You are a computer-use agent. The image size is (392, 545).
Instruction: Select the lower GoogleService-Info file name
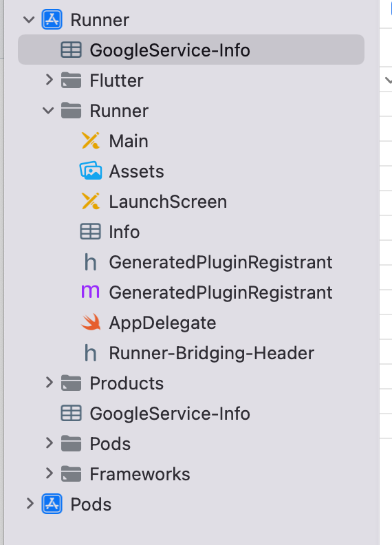point(170,414)
